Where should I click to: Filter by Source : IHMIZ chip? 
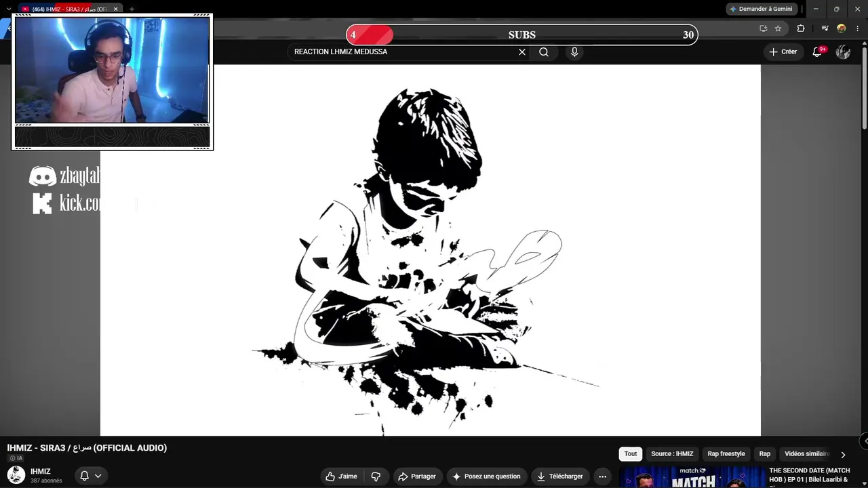pos(672,454)
